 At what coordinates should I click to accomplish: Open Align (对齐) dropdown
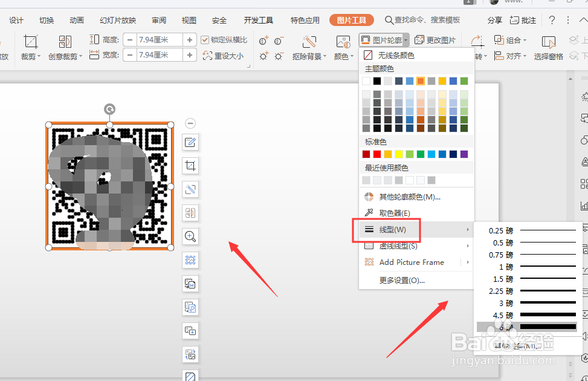(x=511, y=56)
